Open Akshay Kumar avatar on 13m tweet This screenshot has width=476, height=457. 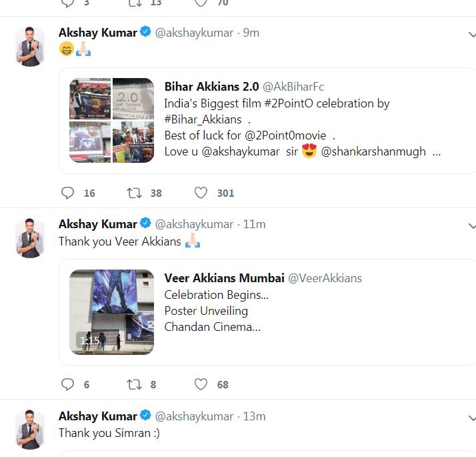coord(30,430)
